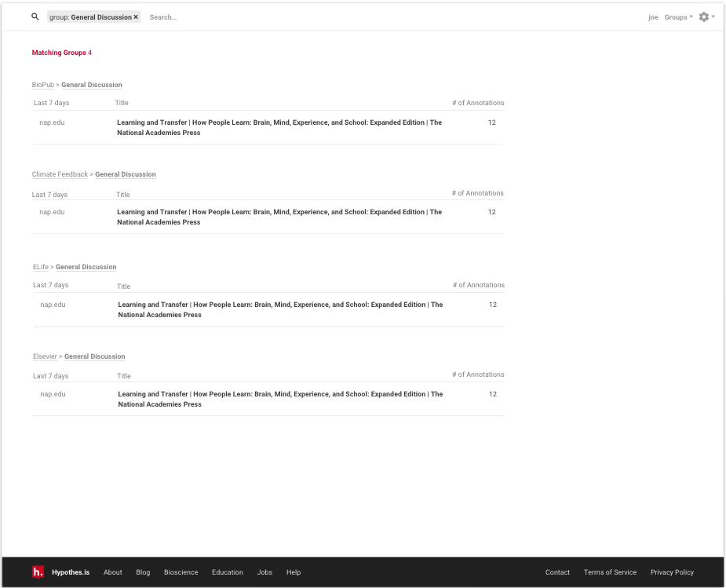The height and width of the screenshot is (588, 726).
Task: Click # of Annotations header in Climate Feedback table
Action: (478, 192)
